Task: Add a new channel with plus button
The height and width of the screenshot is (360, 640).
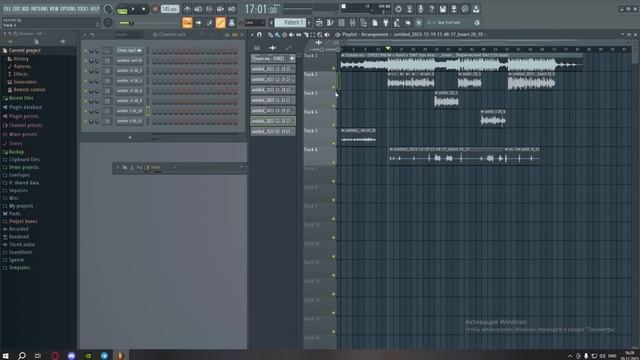Action: (x=130, y=138)
